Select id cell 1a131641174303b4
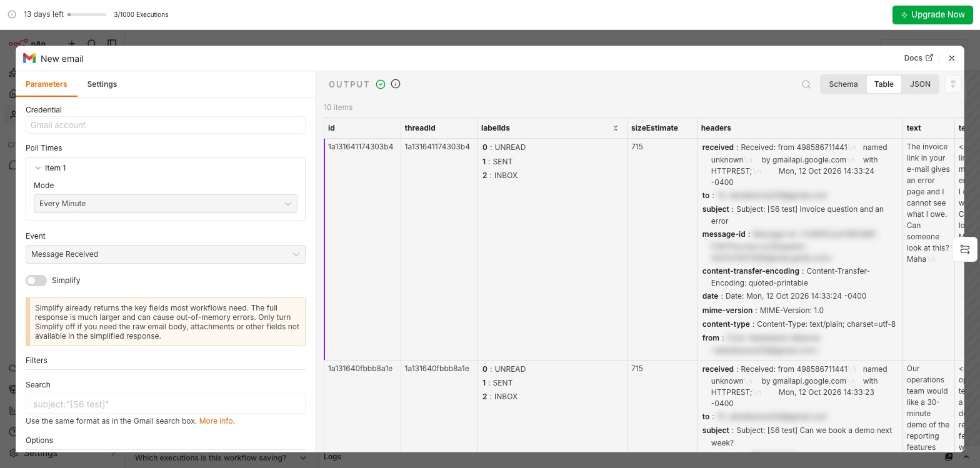This screenshot has width=980, height=468. point(361,147)
